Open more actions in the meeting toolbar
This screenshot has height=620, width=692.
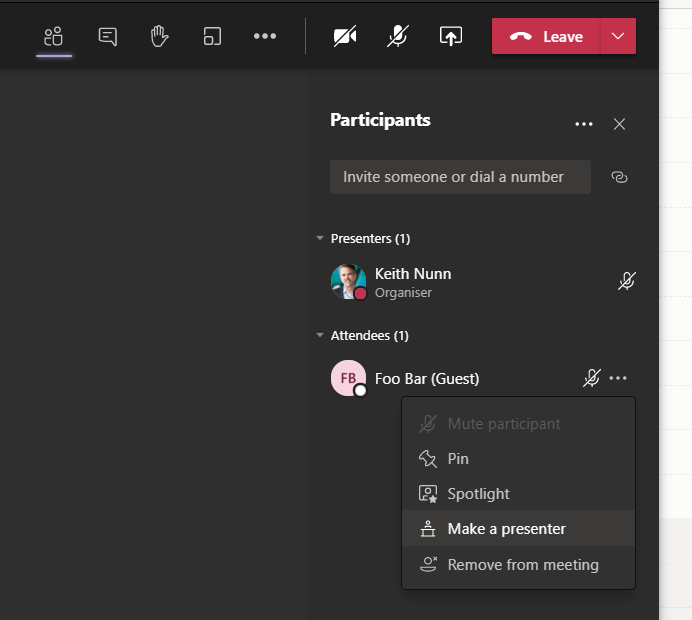pyautogui.click(x=265, y=36)
